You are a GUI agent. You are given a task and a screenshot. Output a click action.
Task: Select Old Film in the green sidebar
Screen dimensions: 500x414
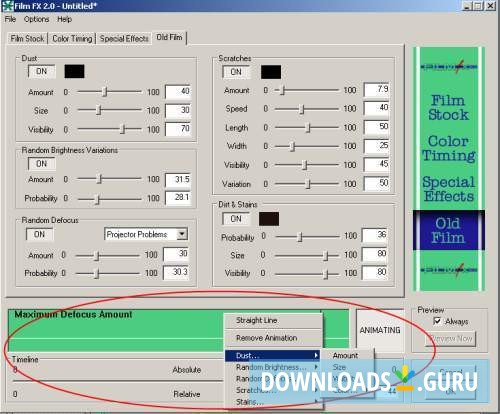(x=449, y=230)
